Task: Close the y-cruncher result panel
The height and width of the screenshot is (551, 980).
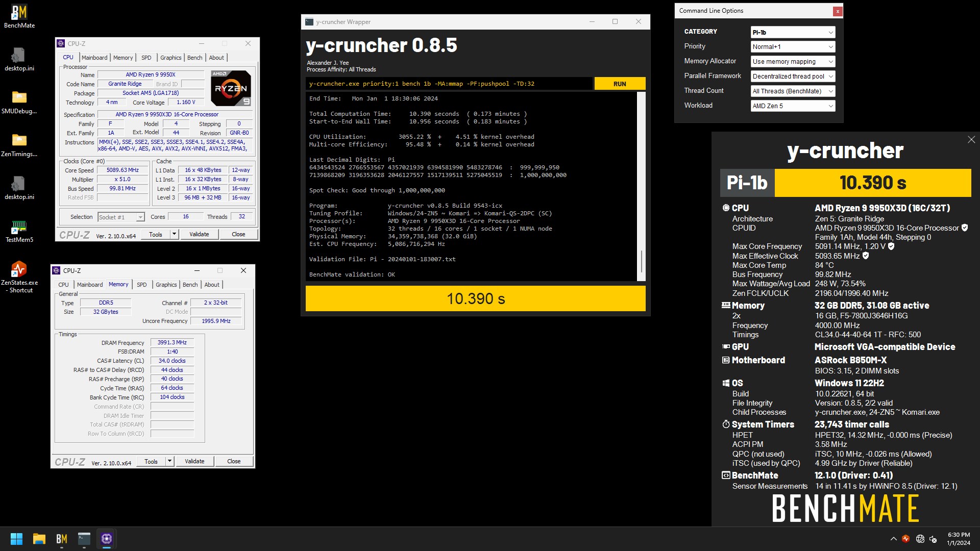Action: click(971, 140)
